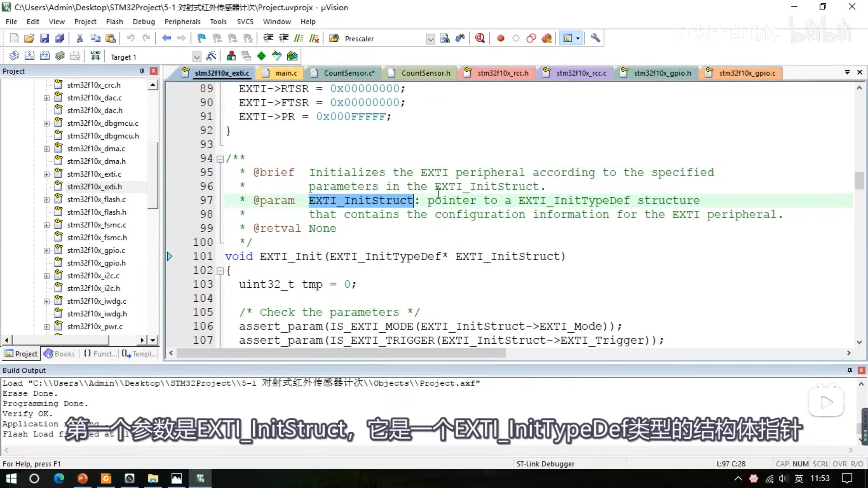Viewport: 868px width, 488px height.
Task: Toggle the Build Output pin
Action: [850, 370]
